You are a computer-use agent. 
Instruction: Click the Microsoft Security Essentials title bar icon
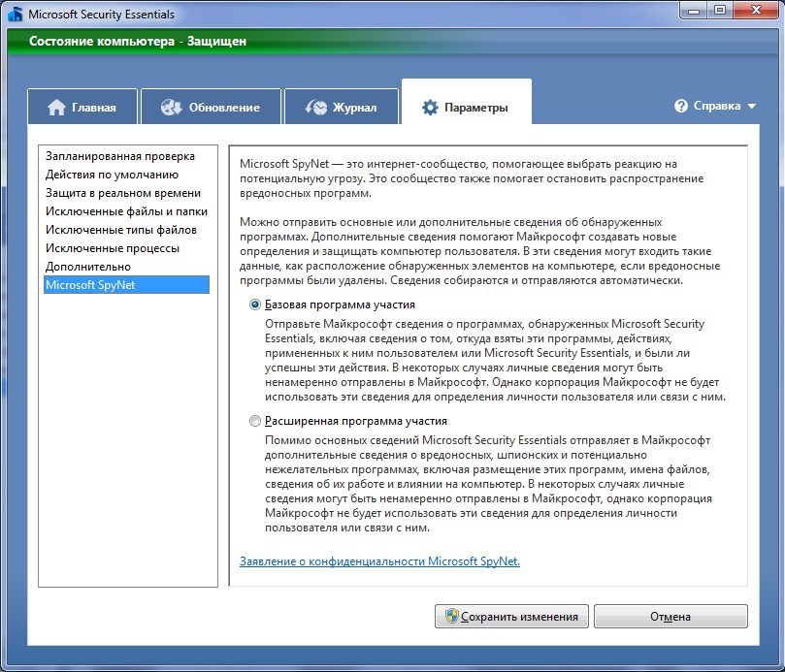15,14
